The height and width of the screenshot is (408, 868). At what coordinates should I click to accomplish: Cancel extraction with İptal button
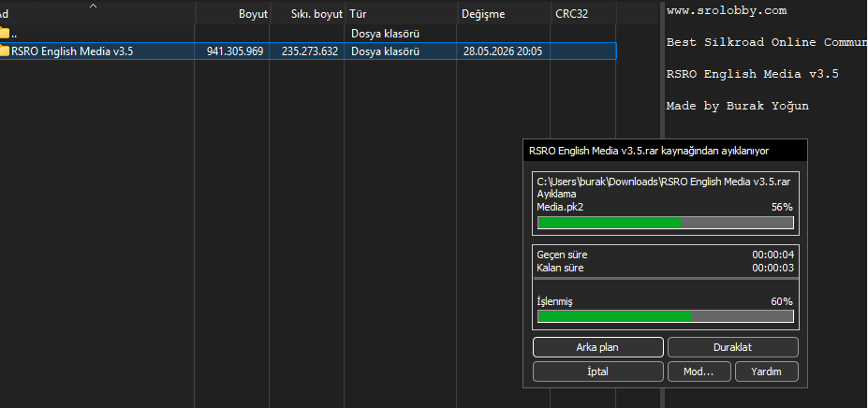(597, 372)
